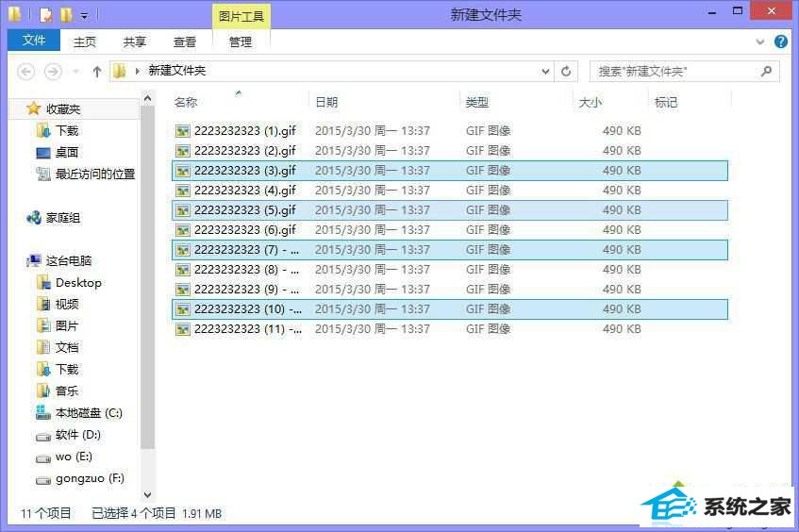Select file 2223232323 (10)
Viewport: 799px width, 532px height.
coord(450,309)
